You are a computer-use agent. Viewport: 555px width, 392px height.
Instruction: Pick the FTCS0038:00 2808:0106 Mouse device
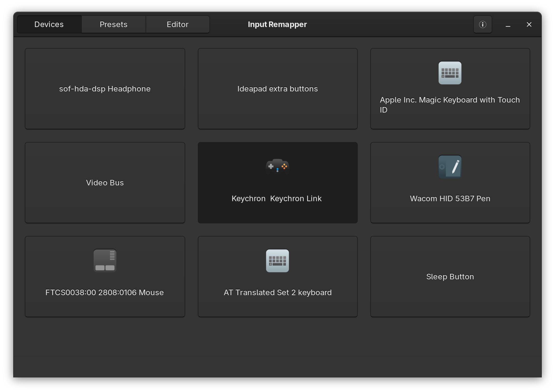click(105, 276)
